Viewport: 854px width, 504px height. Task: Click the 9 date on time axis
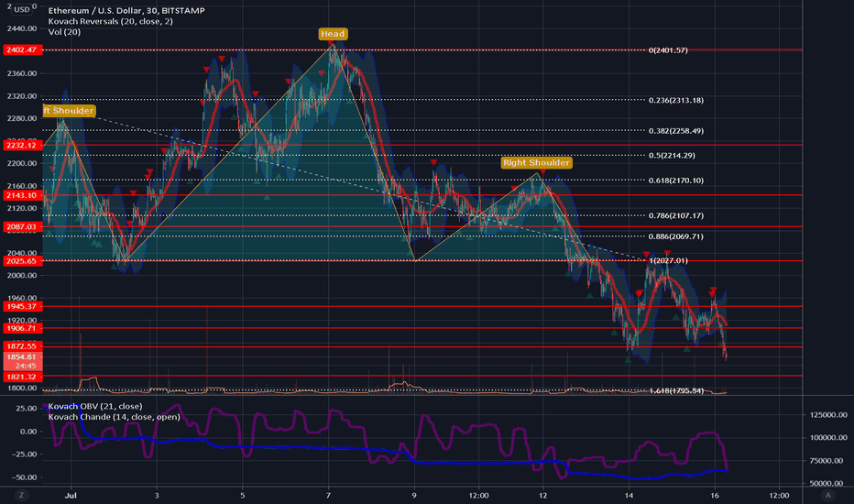pos(414,495)
